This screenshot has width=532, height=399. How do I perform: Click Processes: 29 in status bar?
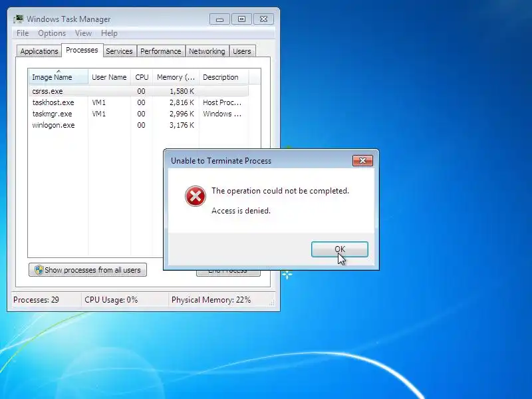36,300
